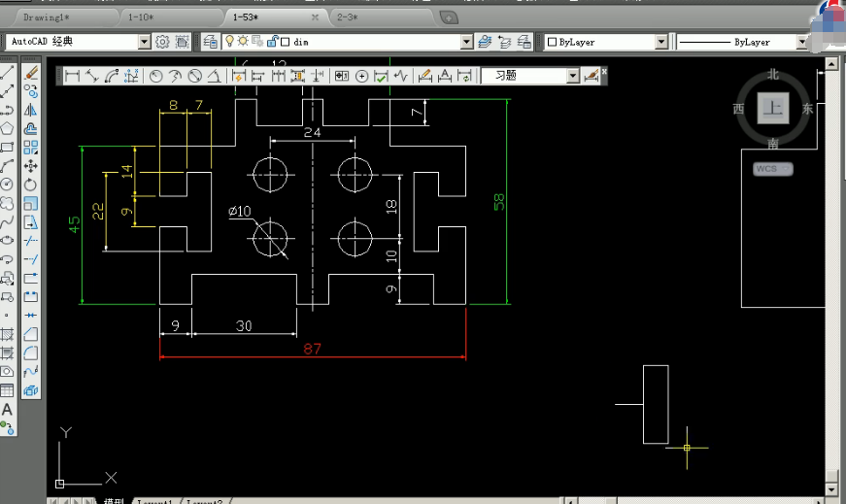Open the ByLayer color control swatch
846x504 pixels.
click(x=552, y=42)
